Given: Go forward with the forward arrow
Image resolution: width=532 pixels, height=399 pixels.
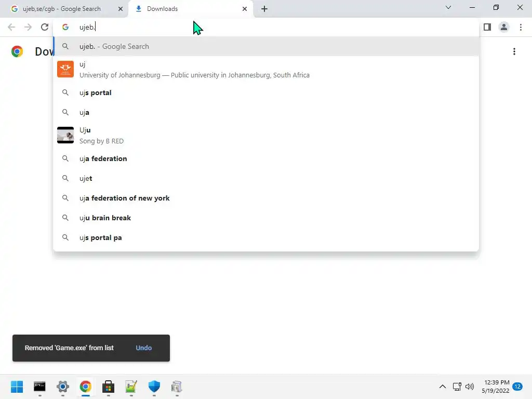Looking at the screenshot, I should pyautogui.click(x=28, y=27).
